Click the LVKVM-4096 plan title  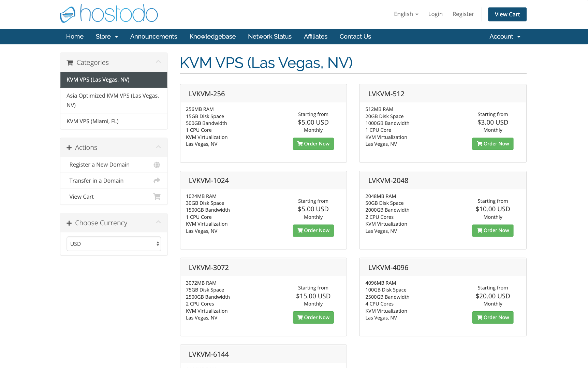388,268
